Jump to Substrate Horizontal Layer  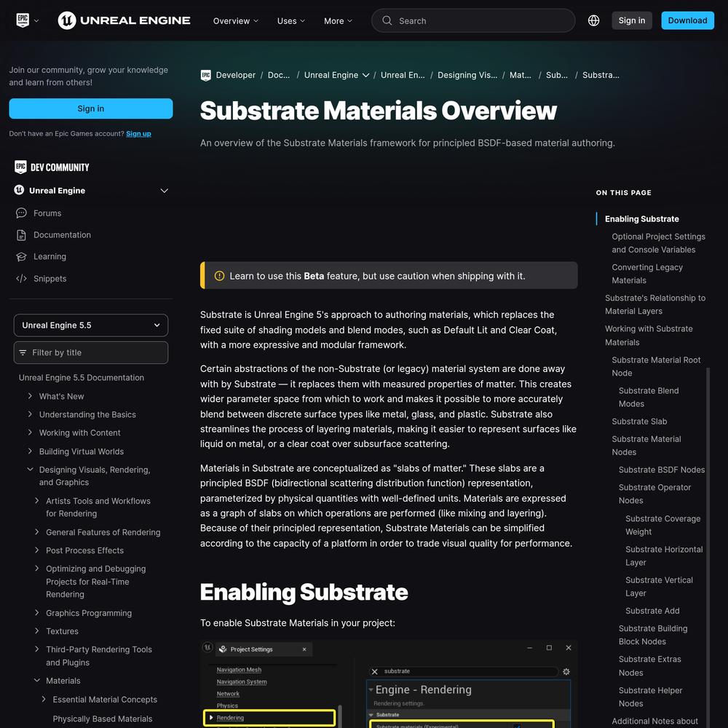(x=664, y=555)
